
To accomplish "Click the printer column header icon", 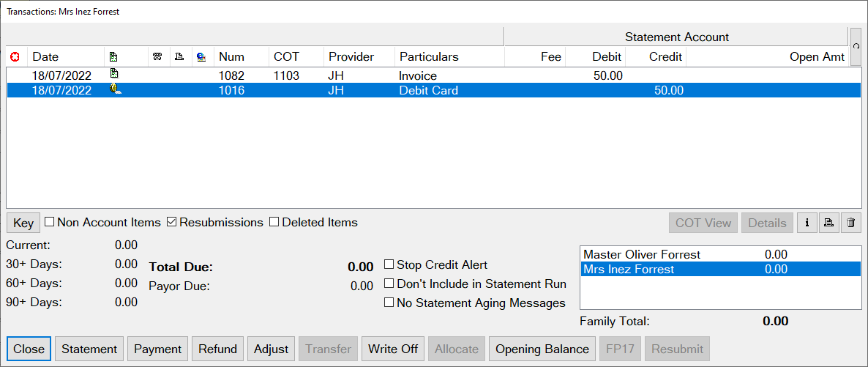I will point(179,56).
